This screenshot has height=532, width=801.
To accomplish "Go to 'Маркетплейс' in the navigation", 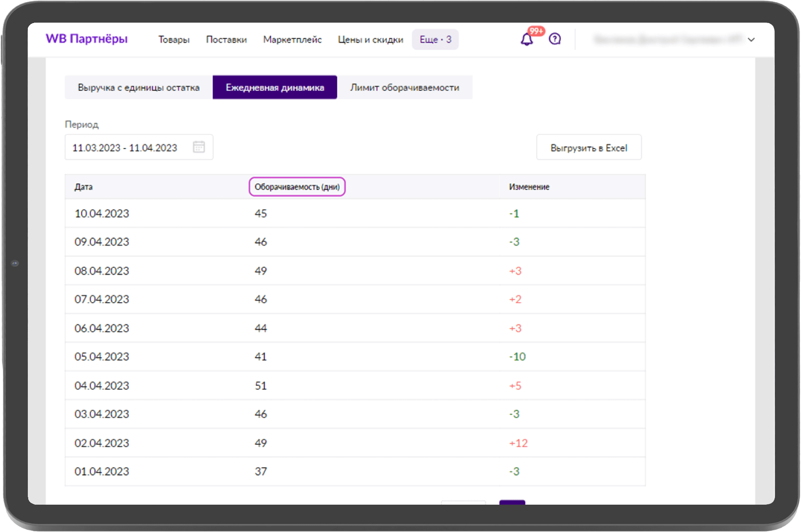I will coord(293,39).
